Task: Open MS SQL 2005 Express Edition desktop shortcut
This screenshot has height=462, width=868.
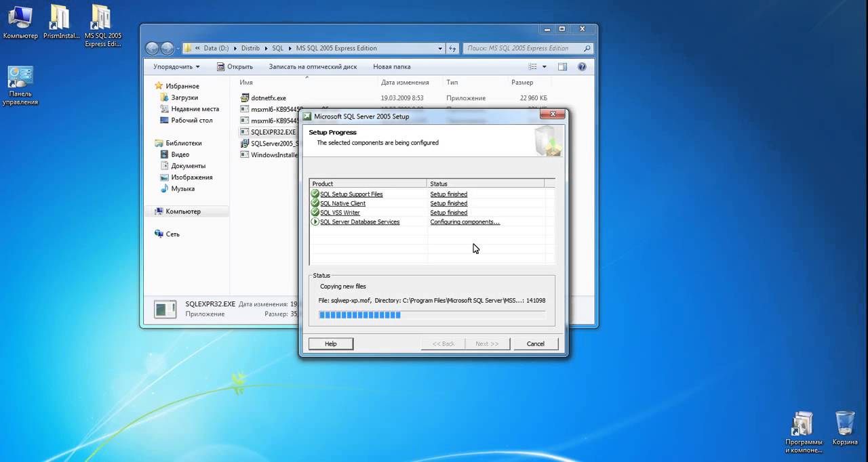Action: [x=102, y=26]
